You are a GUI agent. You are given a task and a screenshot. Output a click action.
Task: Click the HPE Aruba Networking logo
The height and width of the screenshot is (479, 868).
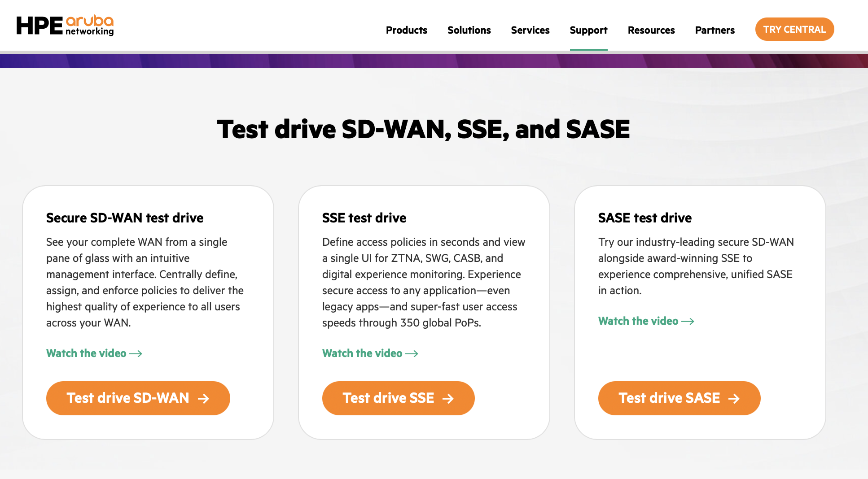[65, 26]
